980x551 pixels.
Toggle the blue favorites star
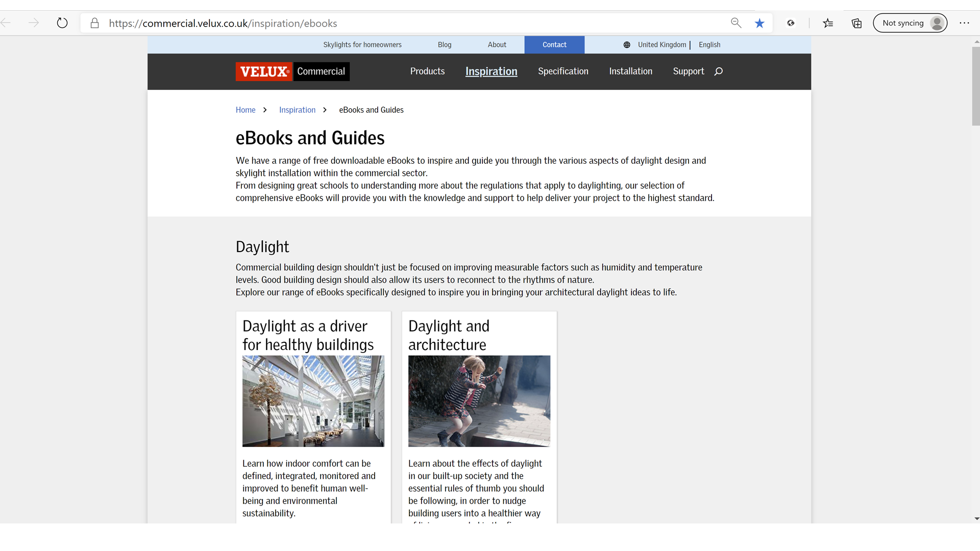(x=759, y=23)
